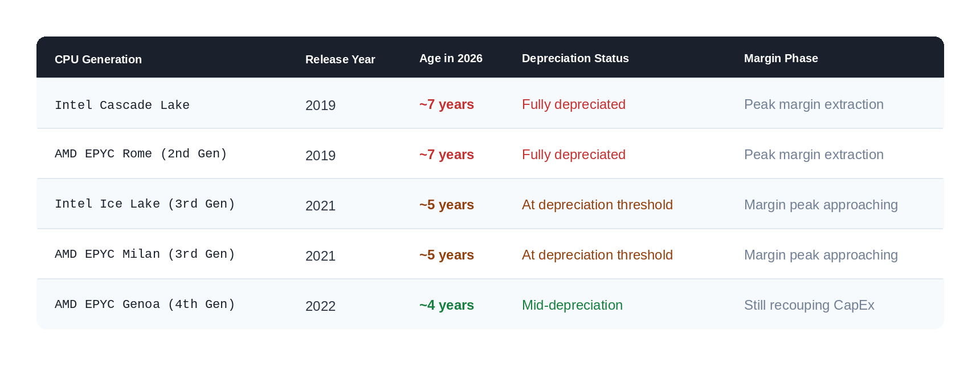Image resolution: width=980 pixels, height=365 pixels.
Task: Click the CPU Generation column header
Action: click(98, 59)
